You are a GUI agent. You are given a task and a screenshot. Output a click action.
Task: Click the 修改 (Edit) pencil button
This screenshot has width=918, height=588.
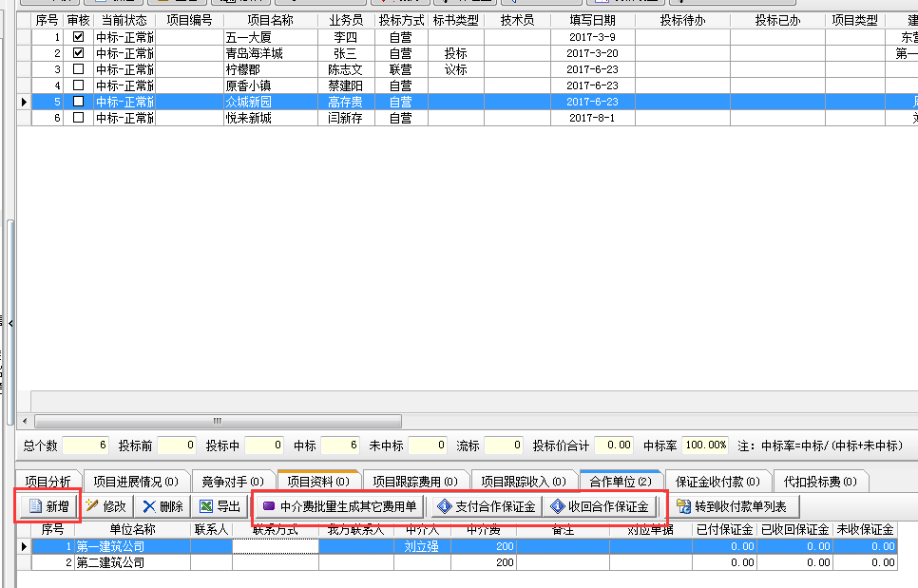[105, 506]
